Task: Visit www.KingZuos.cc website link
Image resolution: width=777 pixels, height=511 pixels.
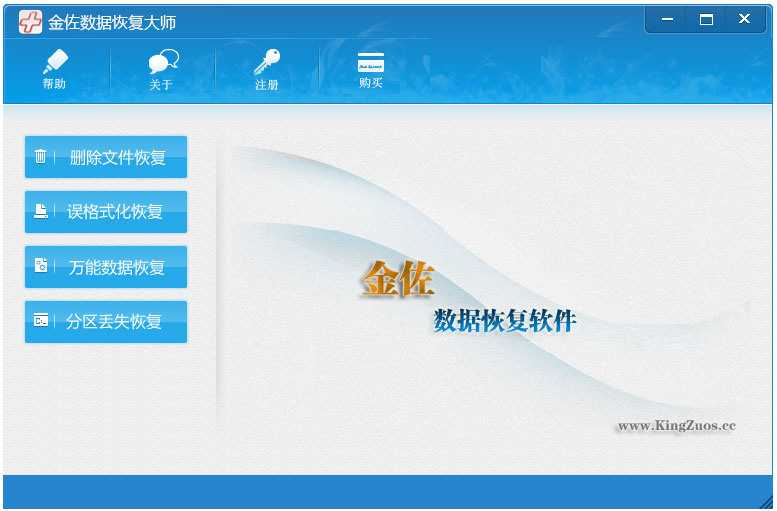Action: pos(676,426)
